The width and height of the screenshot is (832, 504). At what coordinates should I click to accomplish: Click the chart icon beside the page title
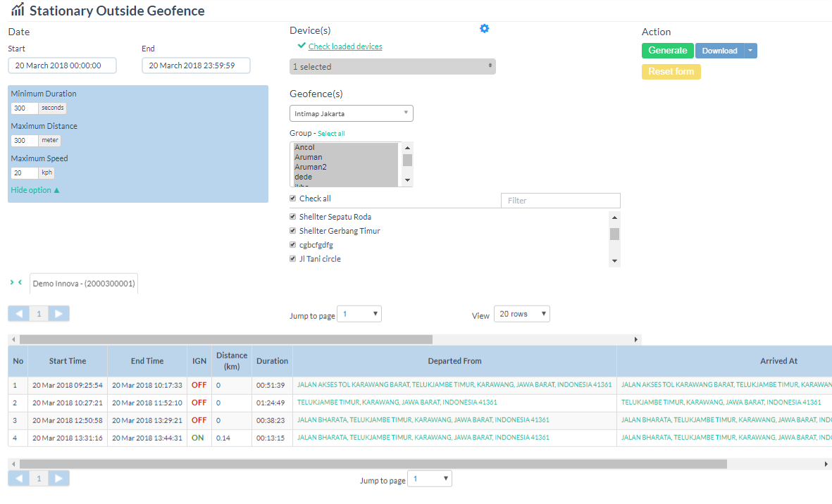coord(18,10)
